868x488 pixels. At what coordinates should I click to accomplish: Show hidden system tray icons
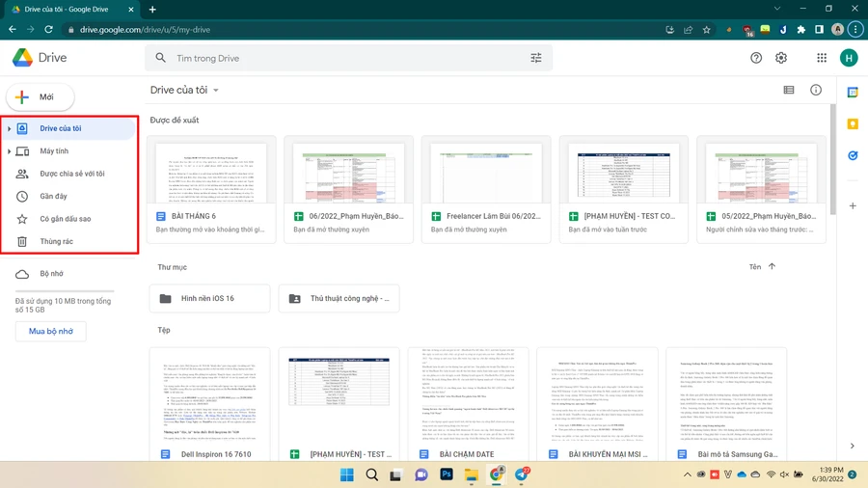pos(687,474)
